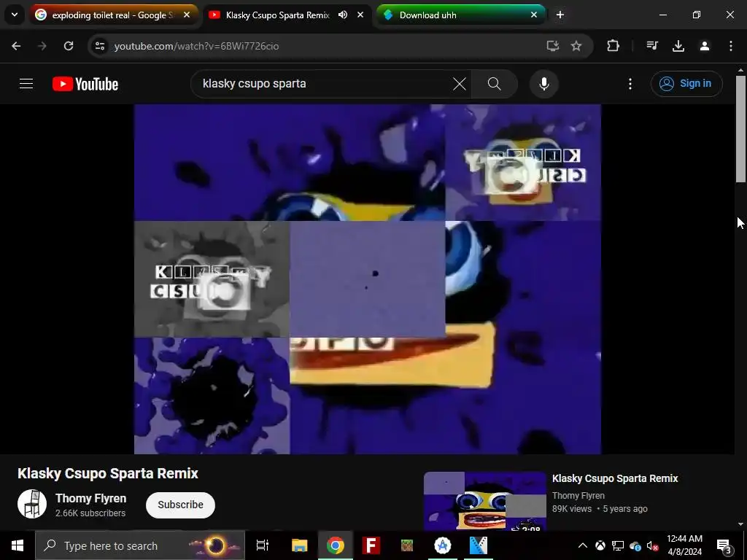This screenshot has width=747, height=560.
Task: Open recommended video title Klasky Csupo Sparta Remix
Action: [614, 478]
